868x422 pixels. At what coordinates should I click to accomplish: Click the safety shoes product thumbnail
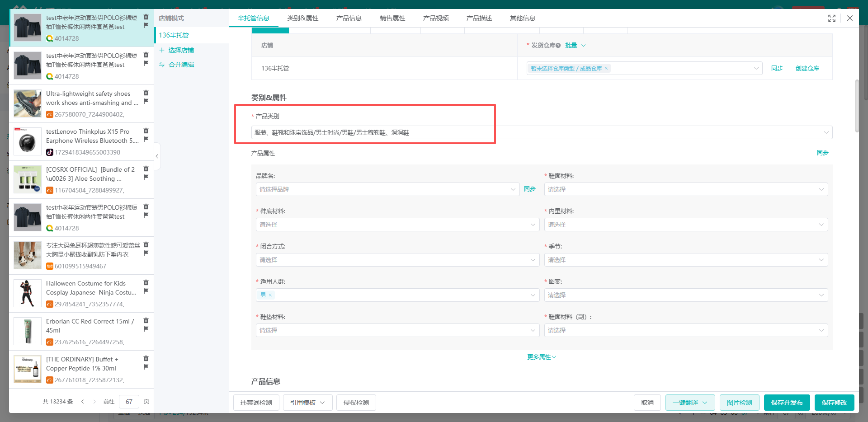(28, 103)
